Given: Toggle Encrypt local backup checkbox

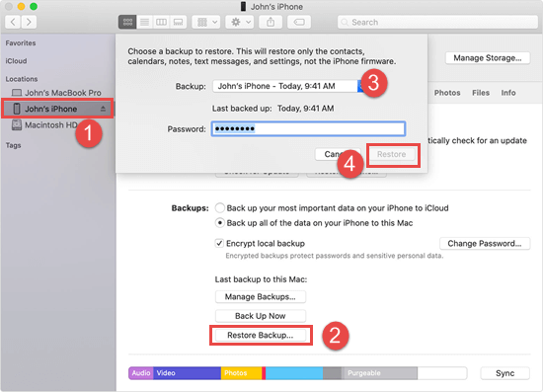Looking at the screenshot, I should 219,243.
